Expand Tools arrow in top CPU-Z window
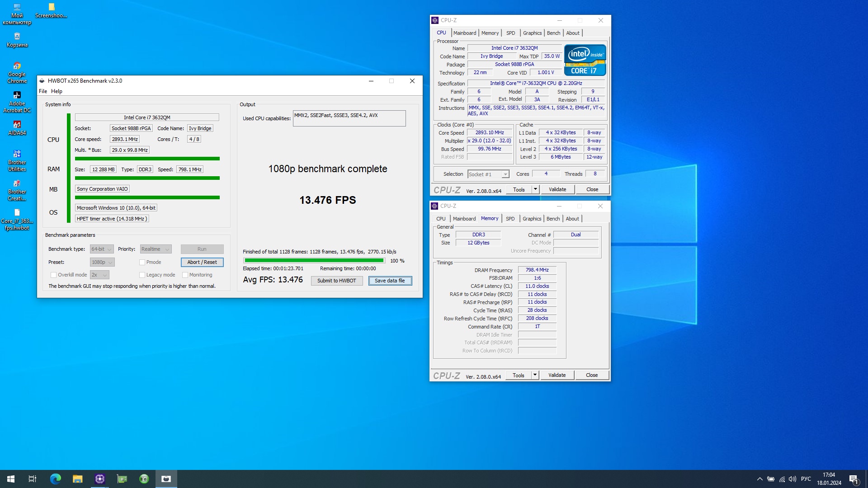The width and height of the screenshot is (868, 488). tap(536, 189)
